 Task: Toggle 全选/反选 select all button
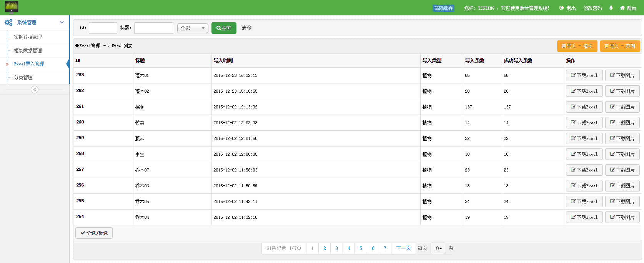(x=94, y=233)
